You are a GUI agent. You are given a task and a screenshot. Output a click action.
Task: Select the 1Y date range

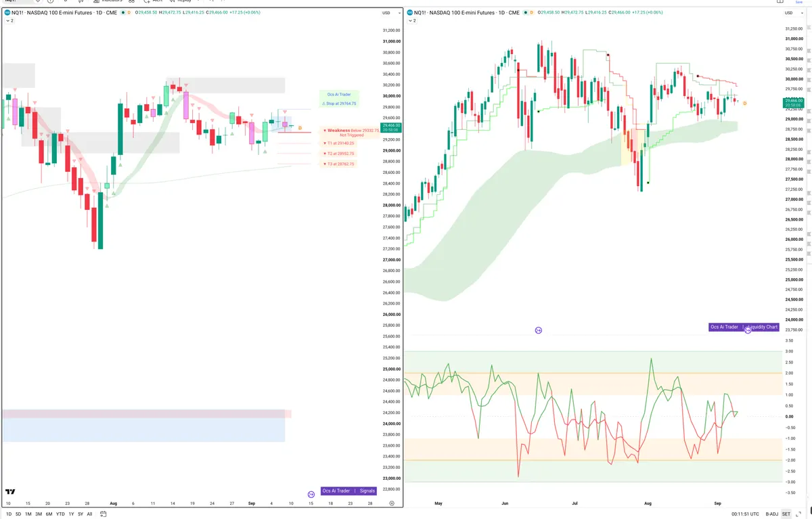(71, 514)
